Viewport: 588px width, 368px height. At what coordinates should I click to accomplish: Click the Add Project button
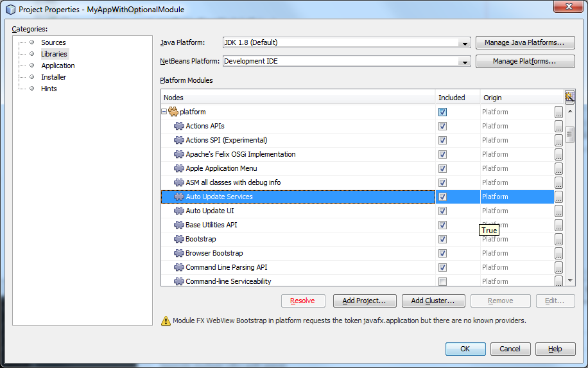pos(365,301)
